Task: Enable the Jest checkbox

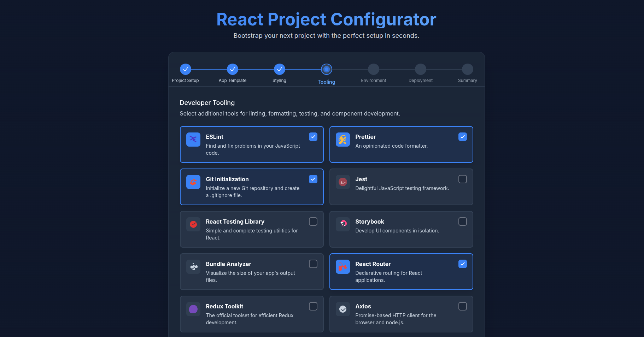Action: [x=463, y=179]
